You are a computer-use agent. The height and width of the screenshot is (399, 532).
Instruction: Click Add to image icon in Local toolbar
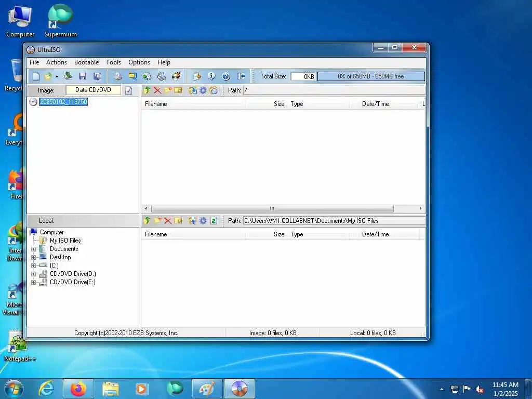coord(192,220)
